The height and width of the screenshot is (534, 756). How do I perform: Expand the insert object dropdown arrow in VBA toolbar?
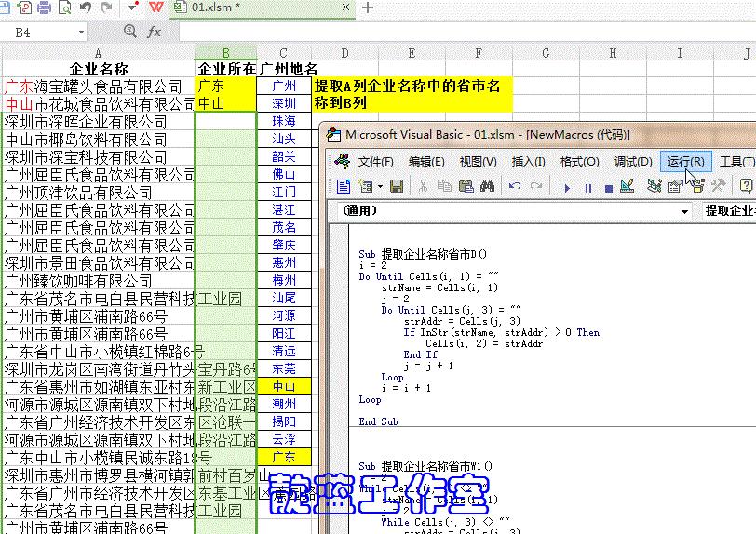point(381,186)
